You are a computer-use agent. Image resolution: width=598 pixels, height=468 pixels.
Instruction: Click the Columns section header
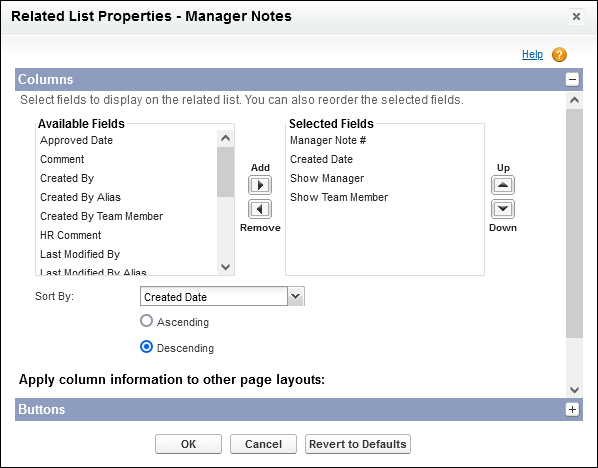click(299, 79)
